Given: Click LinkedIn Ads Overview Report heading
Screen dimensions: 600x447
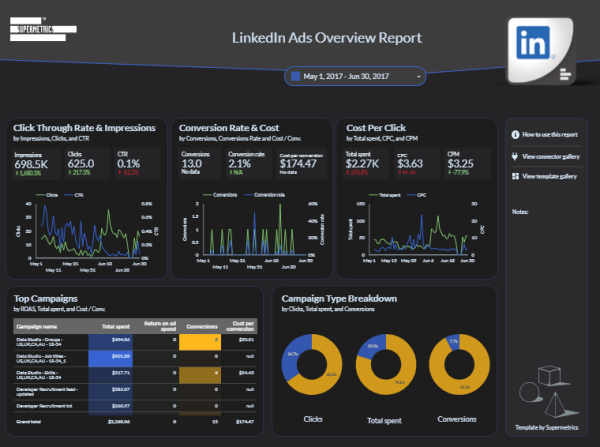Looking at the screenshot, I should tap(327, 38).
